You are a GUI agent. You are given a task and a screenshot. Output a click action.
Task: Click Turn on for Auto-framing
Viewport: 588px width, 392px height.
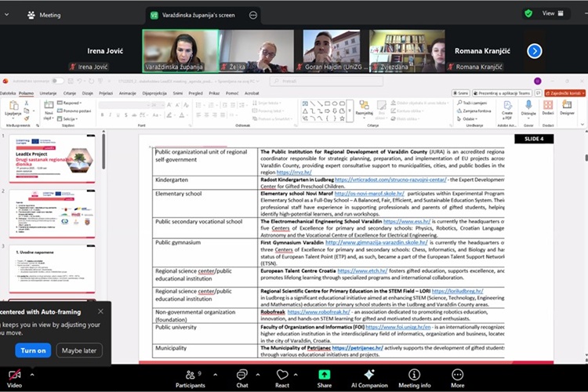point(34,350)
